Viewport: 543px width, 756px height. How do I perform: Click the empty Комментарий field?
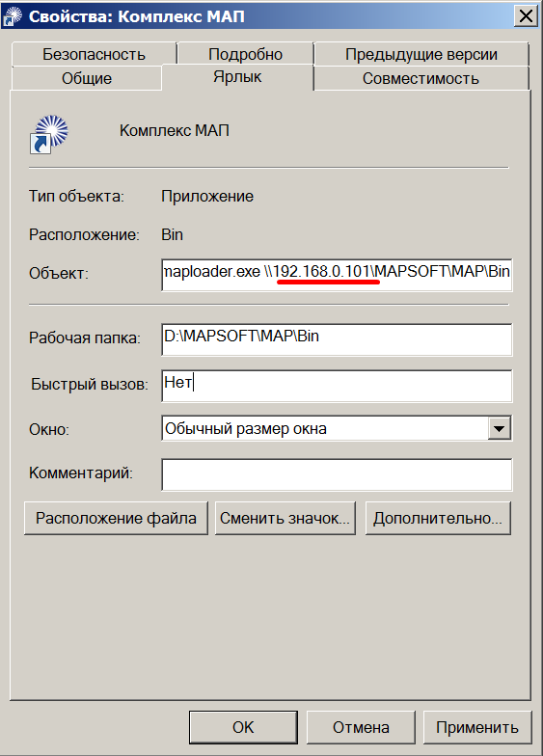pos(337,474)
